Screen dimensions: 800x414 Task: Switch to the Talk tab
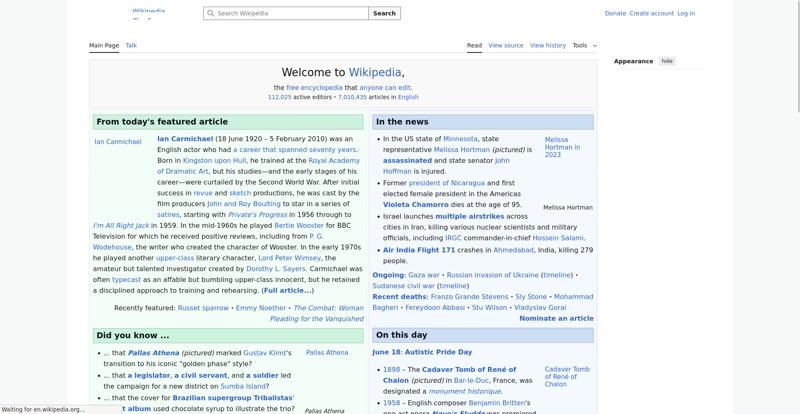click(131, 45)
